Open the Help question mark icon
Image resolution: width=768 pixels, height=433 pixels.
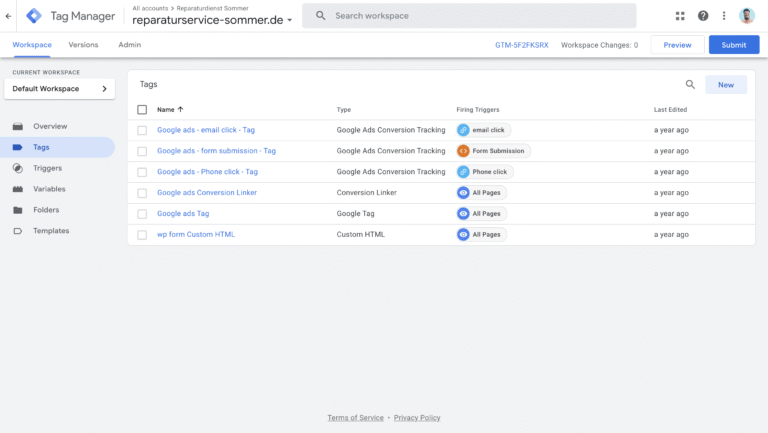coord(703,16)
